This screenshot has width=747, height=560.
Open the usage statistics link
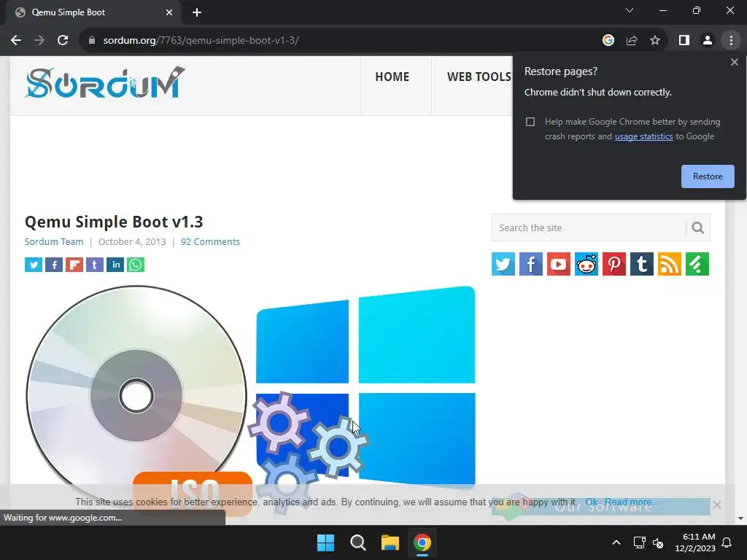[643, 136]
